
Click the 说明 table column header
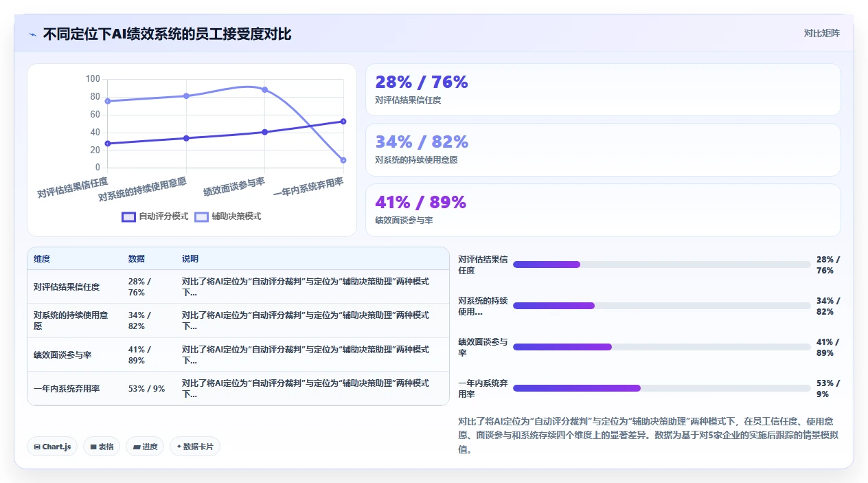coord(190,259)
